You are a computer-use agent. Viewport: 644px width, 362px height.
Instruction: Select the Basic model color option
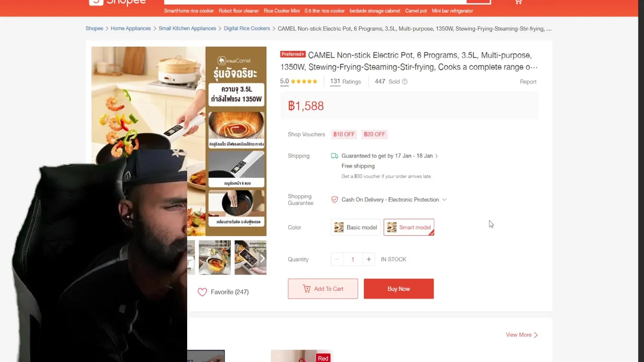[356, 227]
